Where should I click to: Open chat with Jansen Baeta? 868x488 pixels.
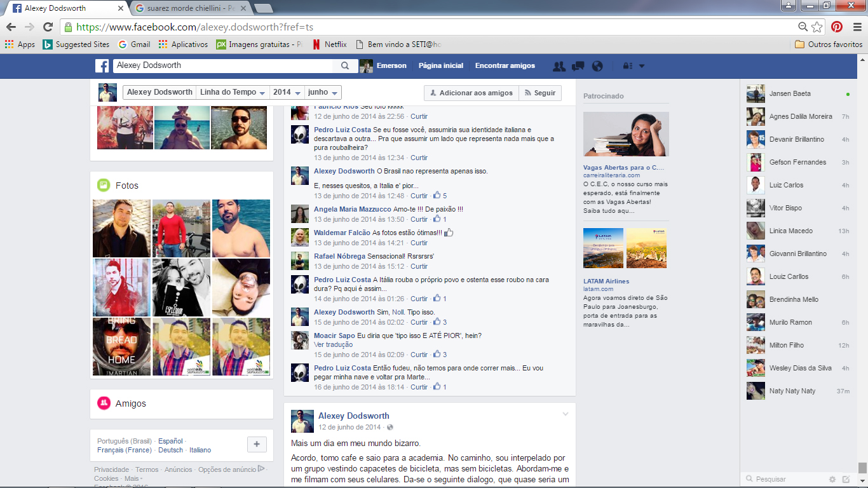(x=798, y=93)
